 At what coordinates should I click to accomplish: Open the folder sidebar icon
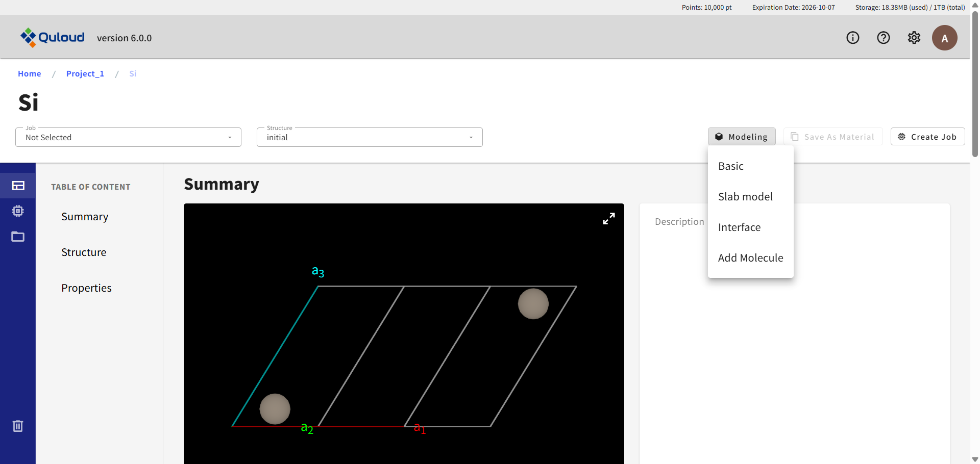click(x=18, y=237)
